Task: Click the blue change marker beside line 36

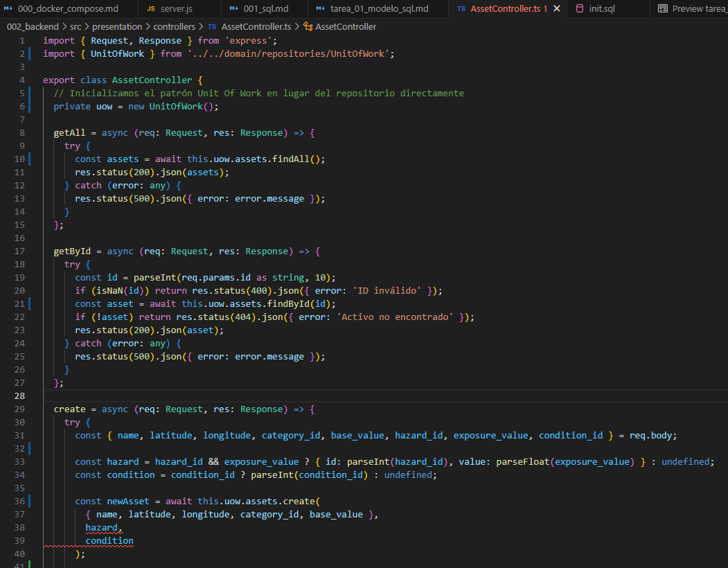Action: 30,502
